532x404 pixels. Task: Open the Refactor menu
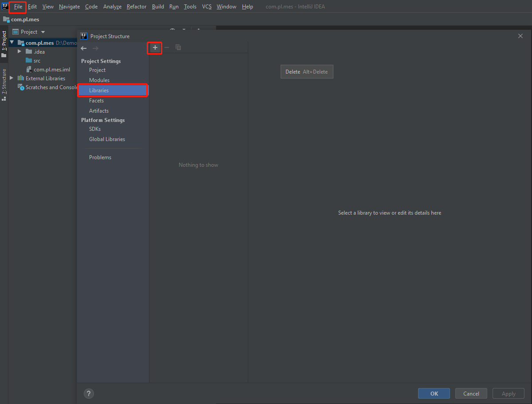pyautogui.click(x=136, y=7)
